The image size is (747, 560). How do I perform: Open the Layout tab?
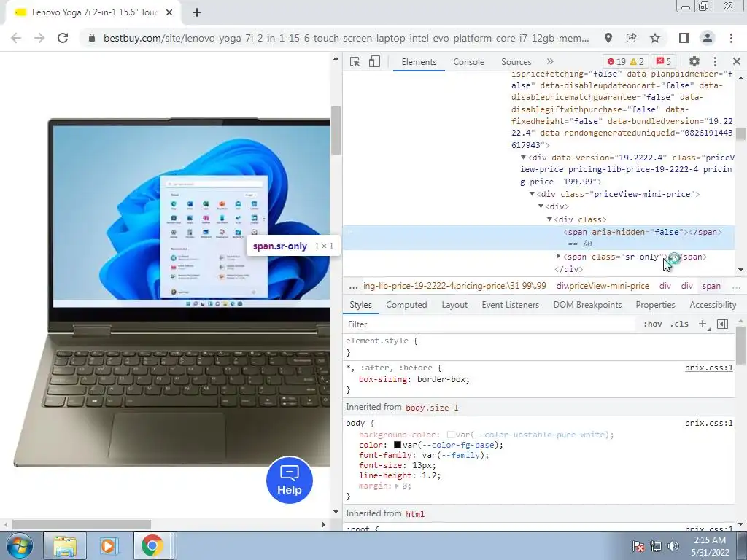click(x=454, y=305)
